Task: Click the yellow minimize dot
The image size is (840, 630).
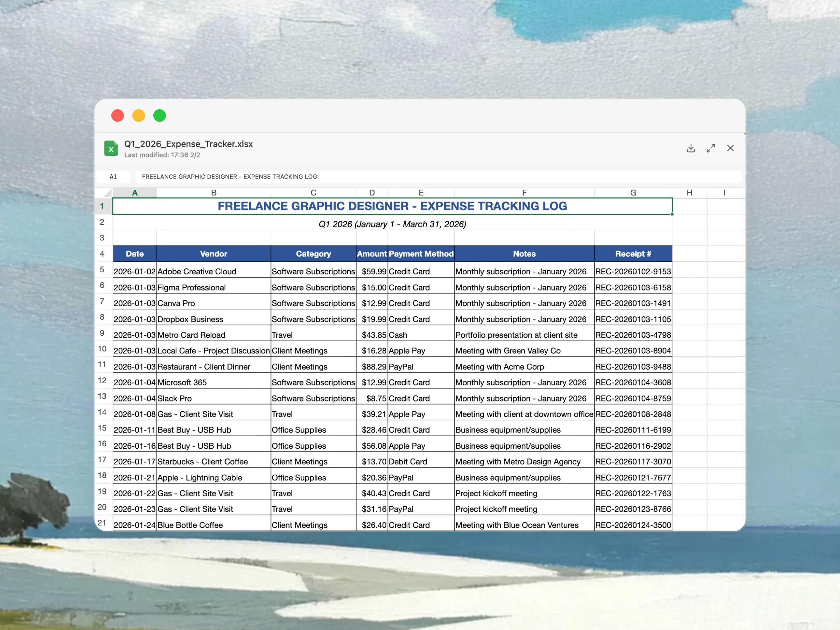Action: [x=139, y=115]
